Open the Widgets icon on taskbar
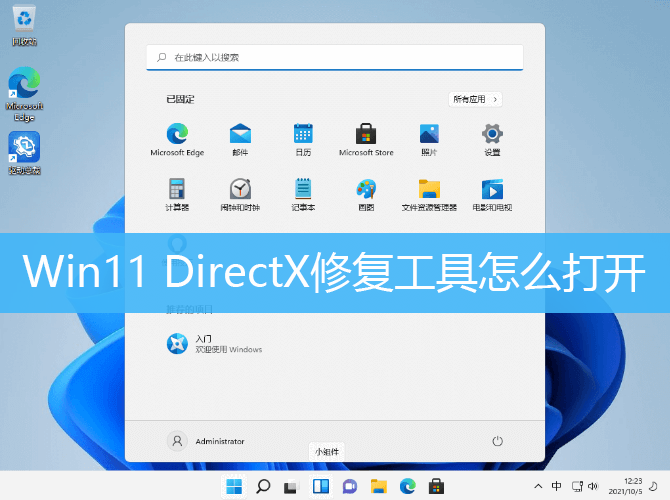Viewport: 670px width, 500px height. tap(321, 487)
